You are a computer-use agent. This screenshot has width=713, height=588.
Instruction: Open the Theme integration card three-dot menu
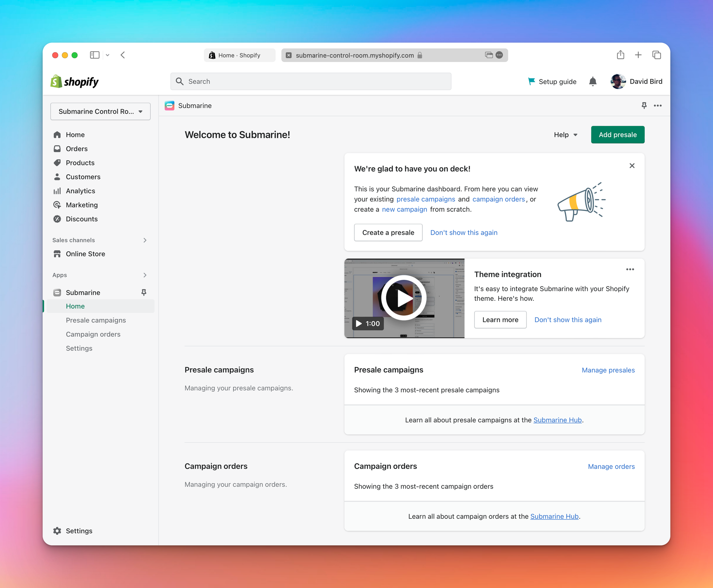[630, 269]
